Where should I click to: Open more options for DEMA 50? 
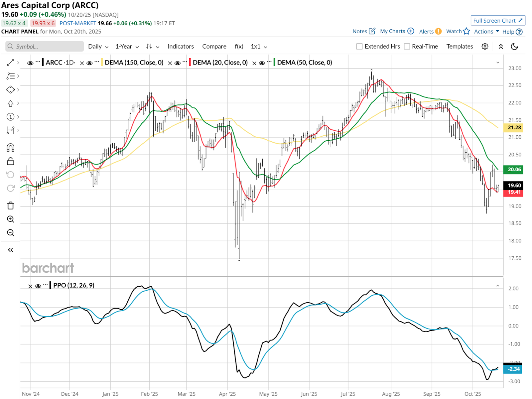[269, 62]
